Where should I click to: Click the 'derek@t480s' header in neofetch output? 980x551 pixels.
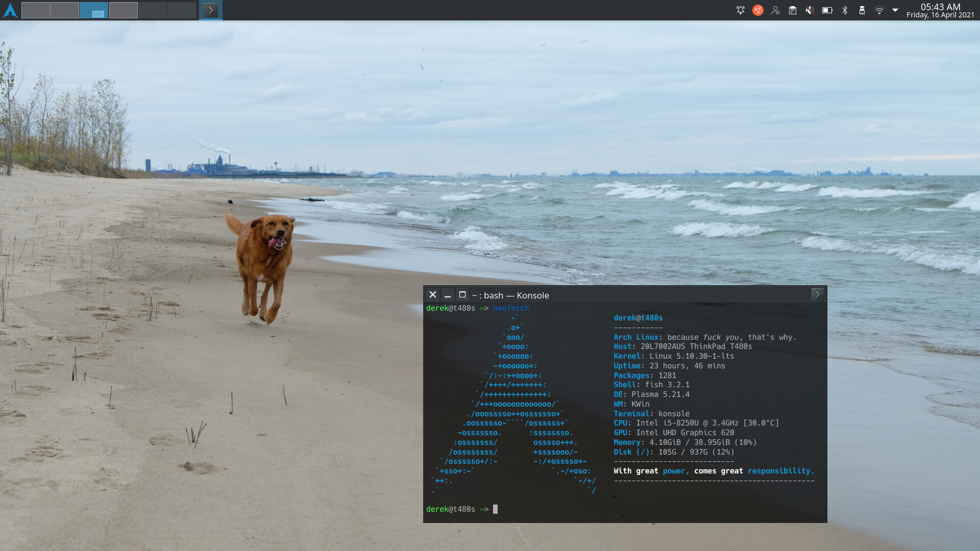[638, 318]
